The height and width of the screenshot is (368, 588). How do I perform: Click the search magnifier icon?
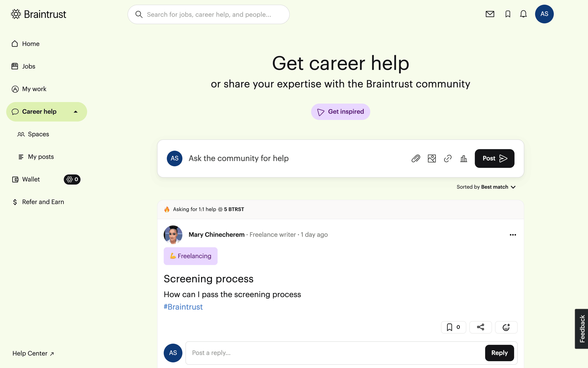(139, 14)
